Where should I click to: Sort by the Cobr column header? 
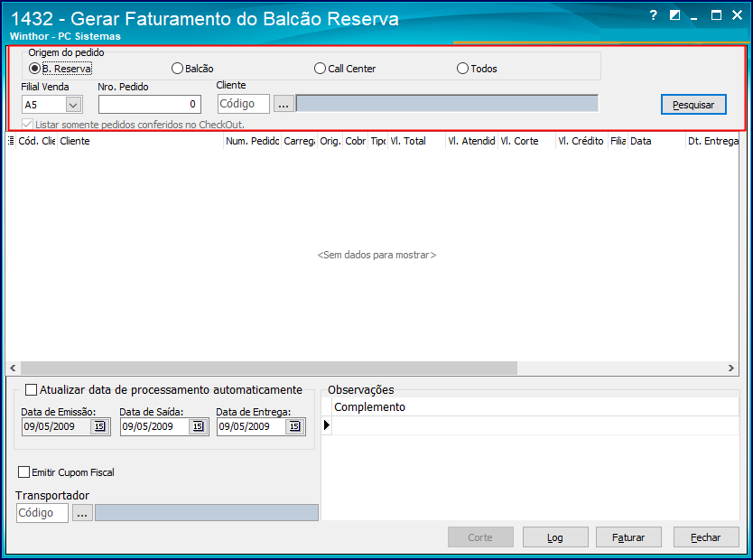(x=356, y=141)
